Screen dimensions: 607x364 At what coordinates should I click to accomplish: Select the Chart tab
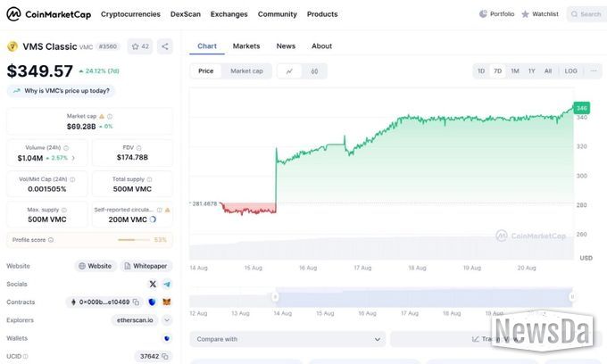coord(207,46)
